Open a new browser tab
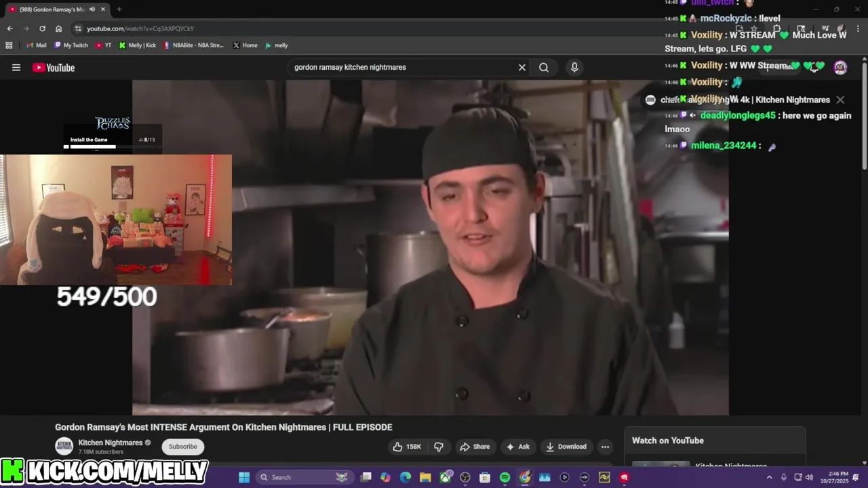868x488 pixels. (119, 9)
